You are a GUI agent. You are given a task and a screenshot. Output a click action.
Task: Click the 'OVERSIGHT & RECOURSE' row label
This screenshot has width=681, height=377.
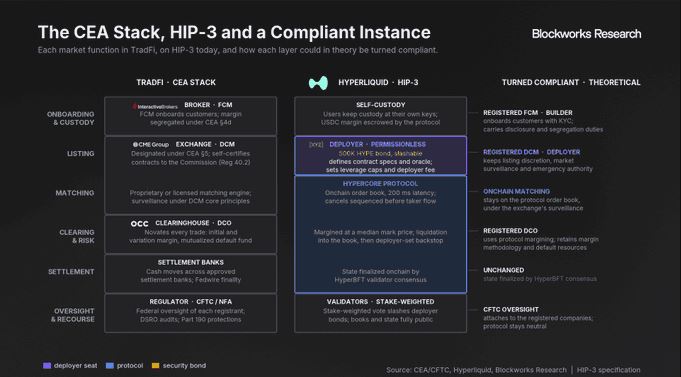tap(73, 315)
